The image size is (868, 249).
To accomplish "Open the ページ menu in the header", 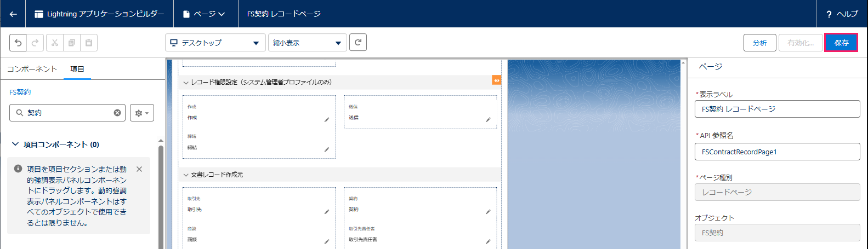I will (204, 14).
